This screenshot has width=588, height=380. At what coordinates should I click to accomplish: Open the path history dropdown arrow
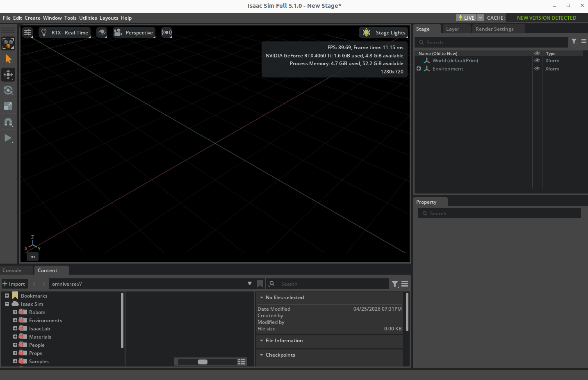[x=250, y=284]
